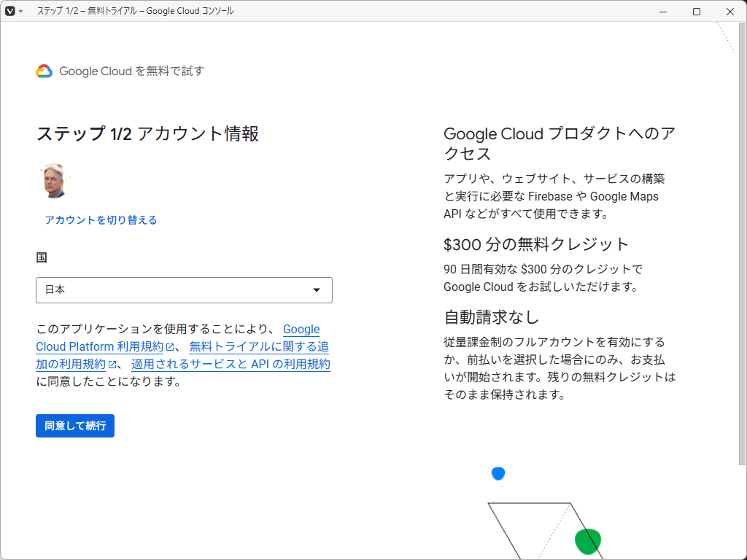Viewport: 747px width, 560px height.
Task: Click アカウントを切り替える to switch accounts
Action: [101, 220]
